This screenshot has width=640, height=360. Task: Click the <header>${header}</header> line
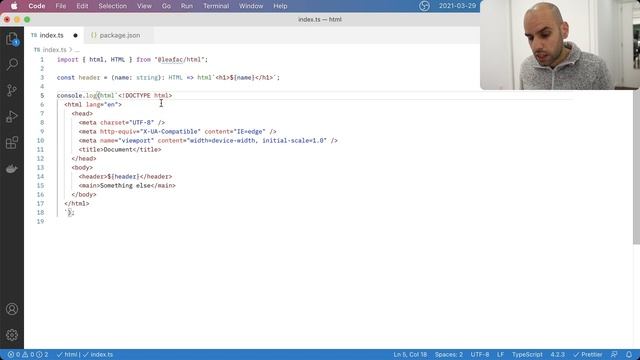125,177
